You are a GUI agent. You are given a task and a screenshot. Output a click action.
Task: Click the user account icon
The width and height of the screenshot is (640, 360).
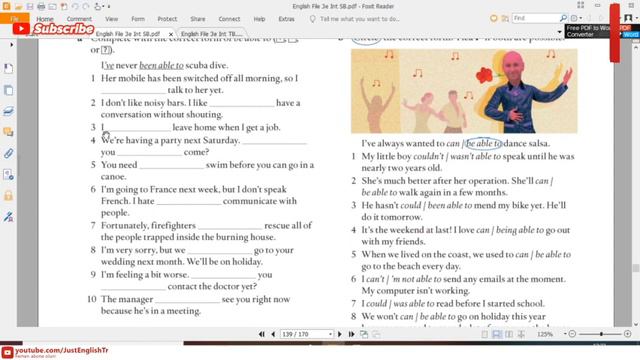point(628,18)
